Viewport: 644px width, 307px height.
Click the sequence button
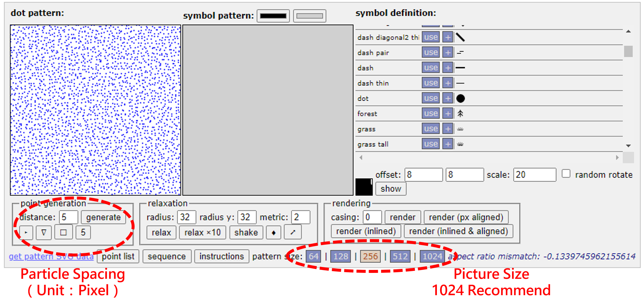tap(167, 256)
